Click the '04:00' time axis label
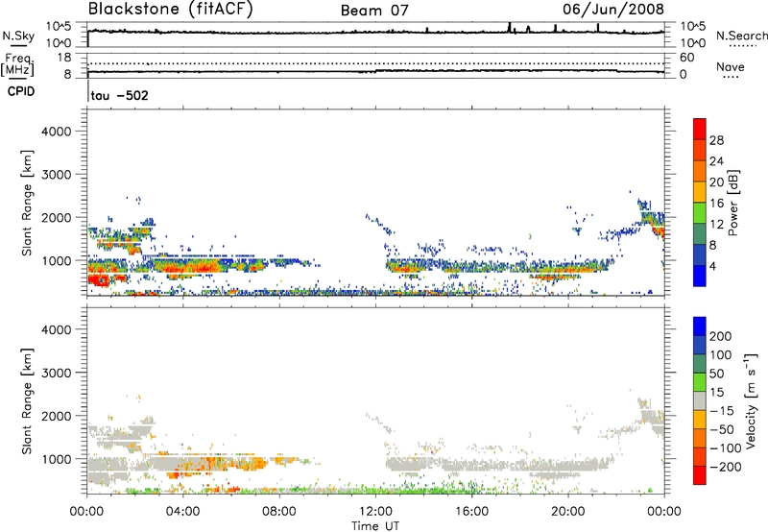The width and height of the screenshot is (768, 532). click(x=182, y=512)
